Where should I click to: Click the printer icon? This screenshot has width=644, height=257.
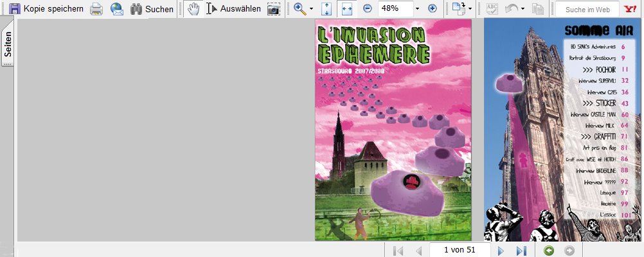pyautogui.click(x=96, y=8)
